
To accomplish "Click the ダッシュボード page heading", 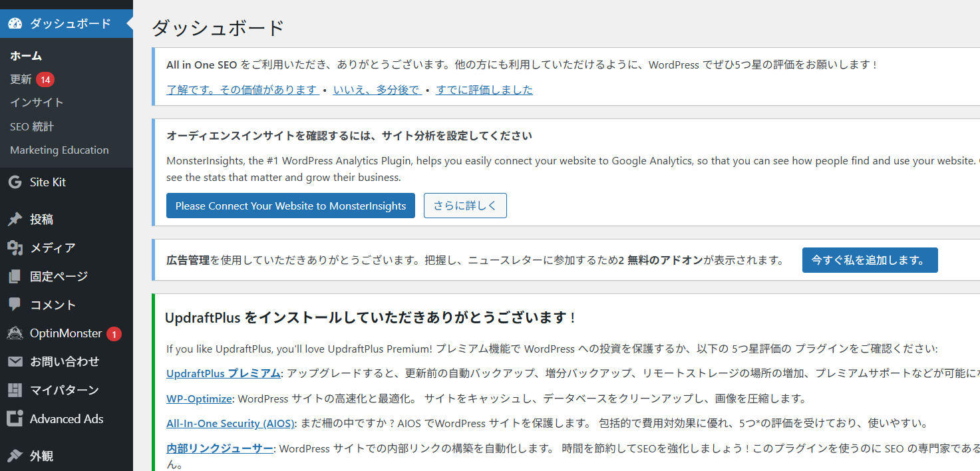I will click(x=218, y=28).
